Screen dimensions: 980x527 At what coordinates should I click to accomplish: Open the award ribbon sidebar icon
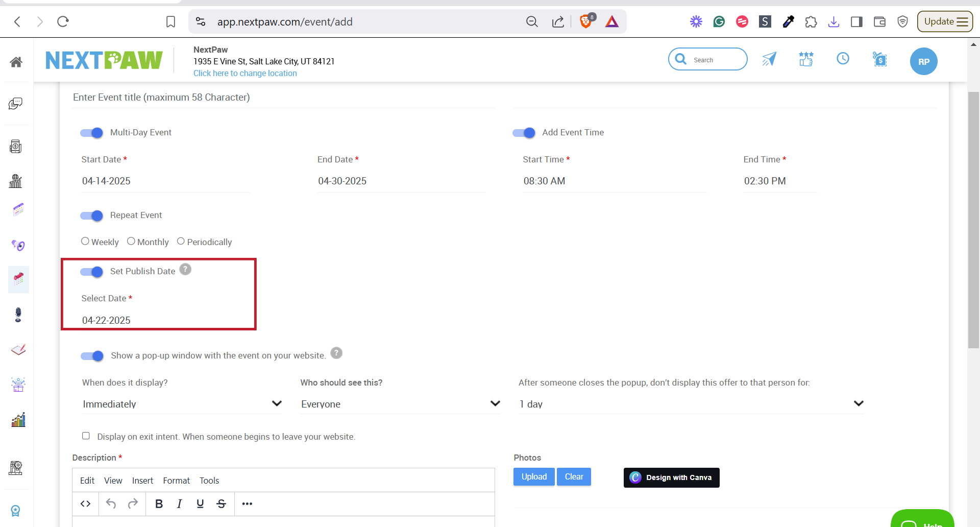pos(16,511)
